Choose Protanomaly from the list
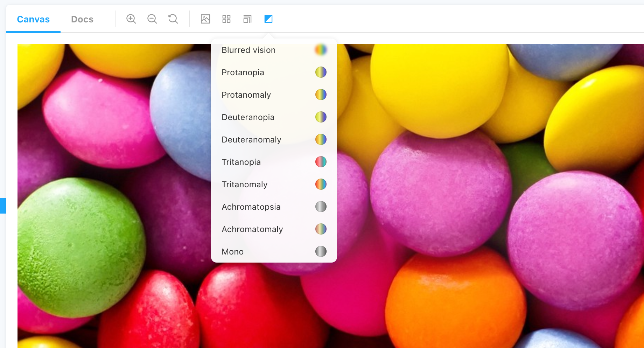644x348 pixels. [274, 95]
